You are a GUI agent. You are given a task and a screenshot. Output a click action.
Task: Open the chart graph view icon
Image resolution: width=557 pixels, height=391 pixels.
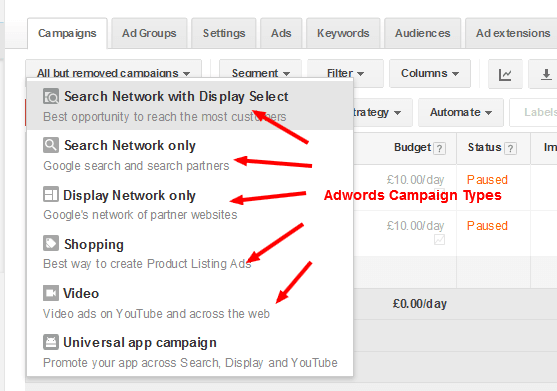(505, 74)
